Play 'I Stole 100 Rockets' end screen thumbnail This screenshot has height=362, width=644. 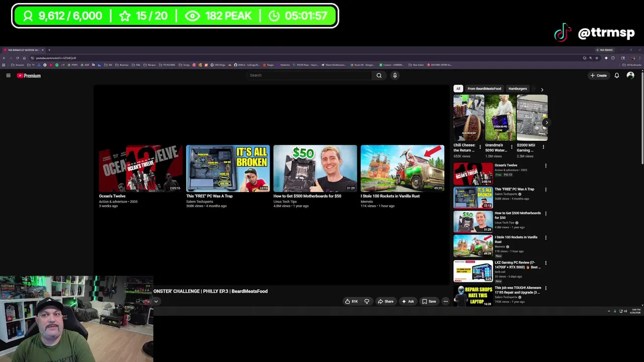click(x=403, y=168)
